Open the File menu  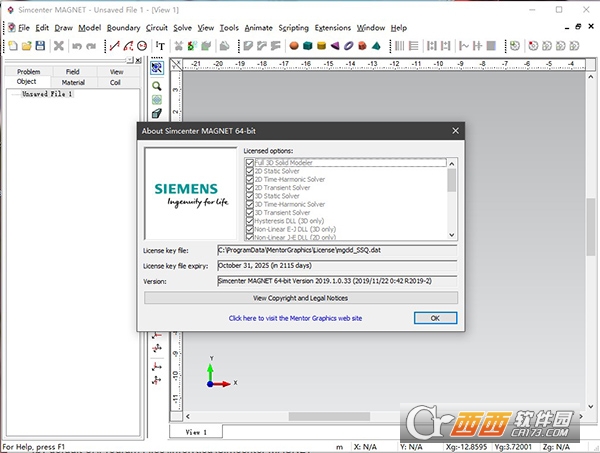tap(24, 28)
